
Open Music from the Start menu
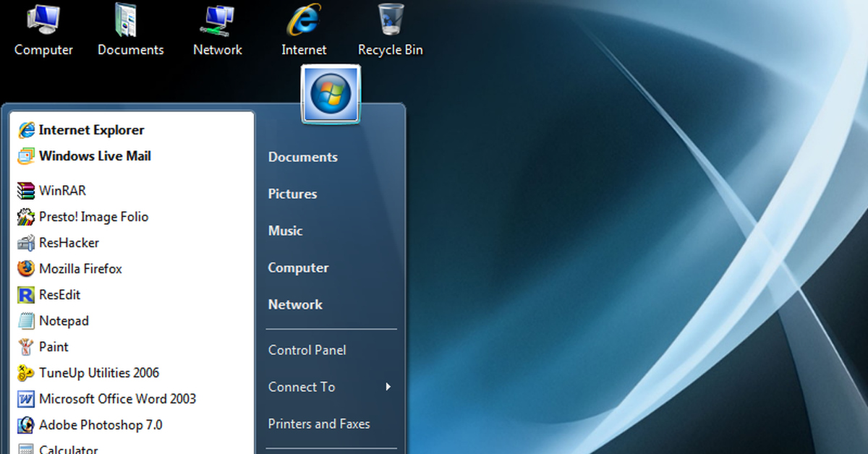(285, 231)
